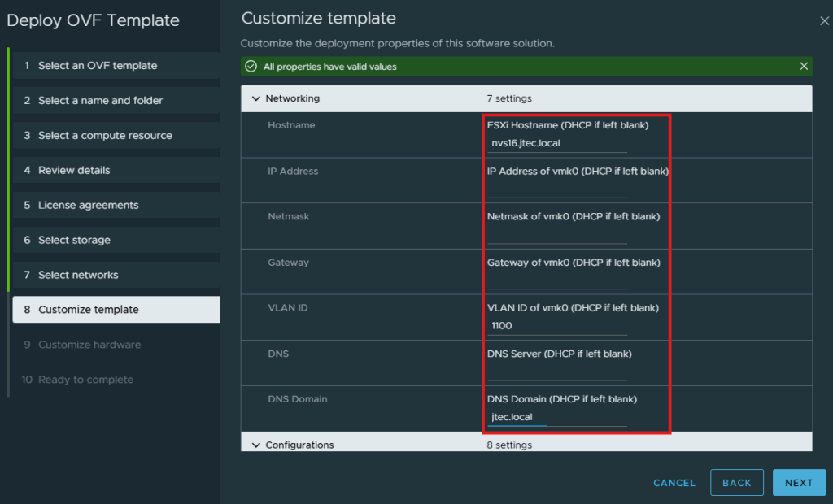Click the DNS Domain input field
This screenshot has width=833, height=504.
click(x=557, y=418)
